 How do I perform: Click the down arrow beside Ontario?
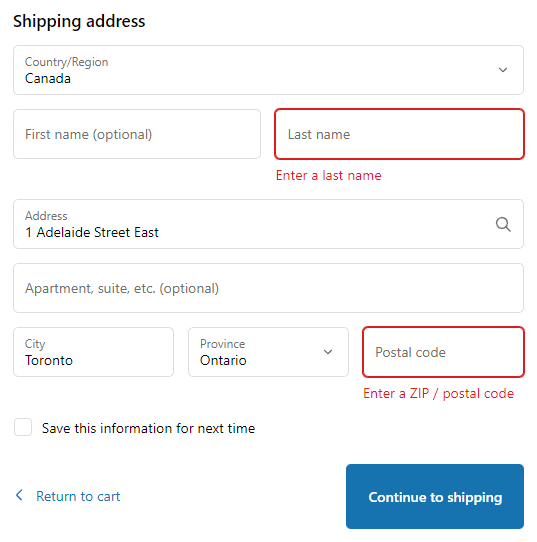[x=328, y=352]
